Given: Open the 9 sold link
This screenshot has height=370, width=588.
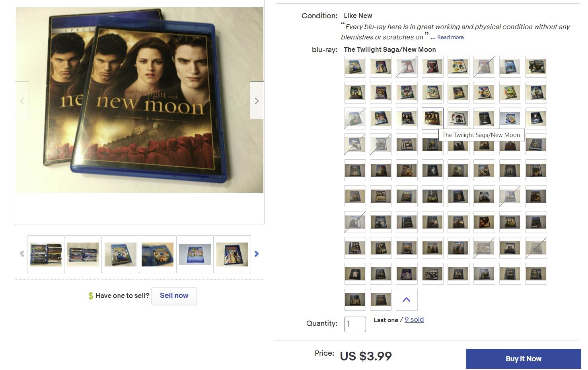Looking at the screenshot, I should coord(414,319).
